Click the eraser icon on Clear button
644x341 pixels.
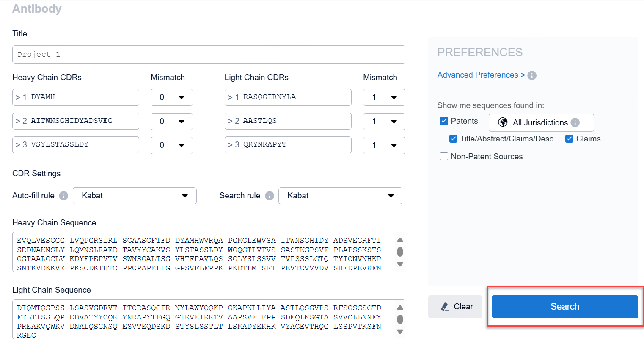tap(445, 307)
